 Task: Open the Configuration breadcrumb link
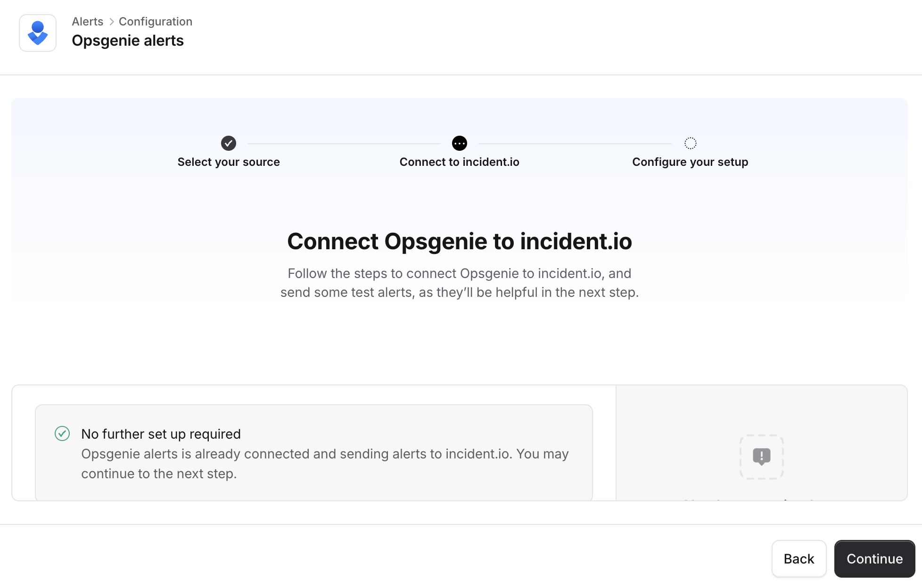tap(156, 21)
